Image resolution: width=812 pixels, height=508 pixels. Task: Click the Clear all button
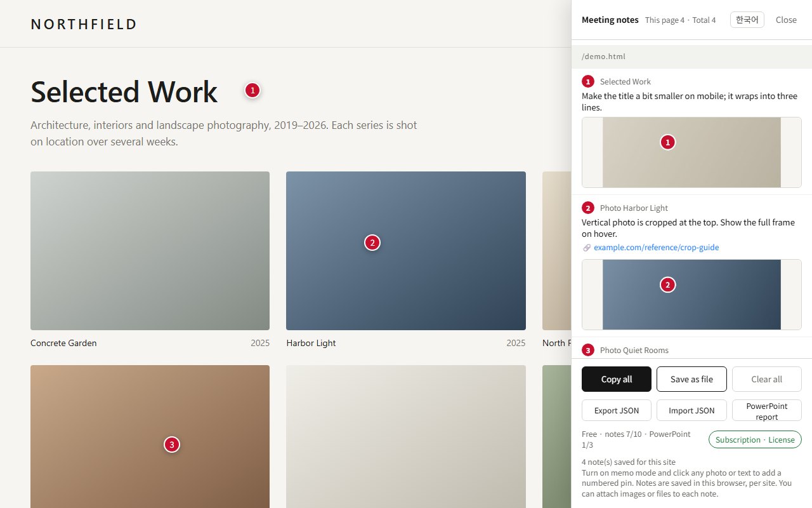click(x=767, y=379)
